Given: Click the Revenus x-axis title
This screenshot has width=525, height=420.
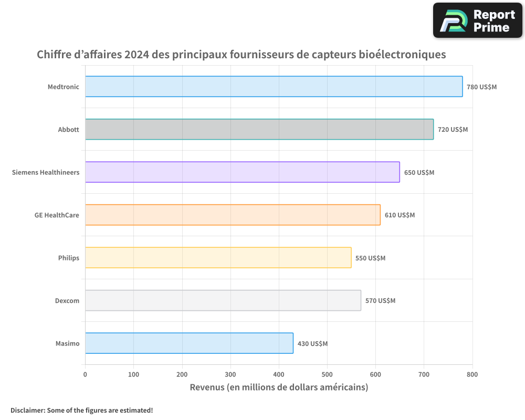Looking at the screenshot, I should (x=278, y=387).
